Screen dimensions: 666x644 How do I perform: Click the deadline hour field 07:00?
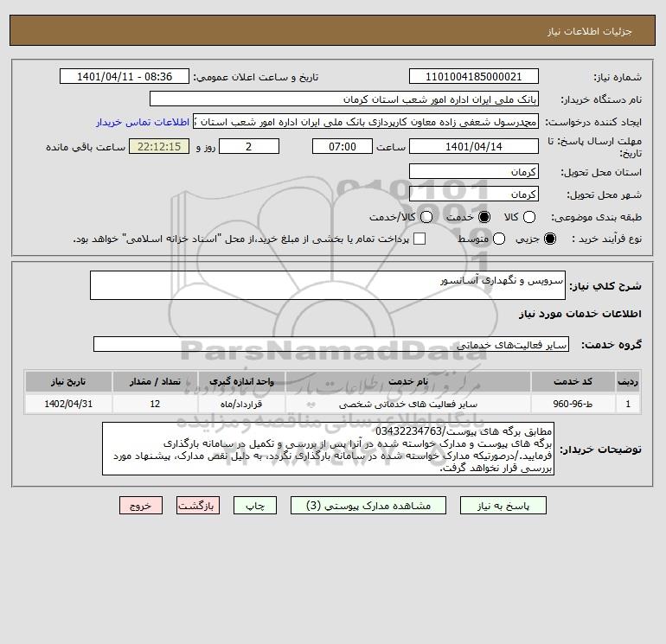pyautogui.click(x=343, y=147)
